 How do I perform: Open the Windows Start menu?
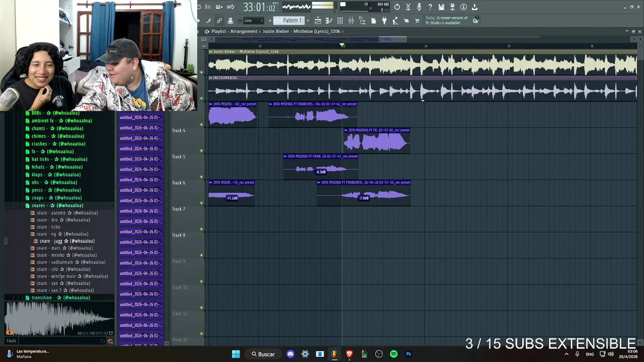[x=235, y=354]
